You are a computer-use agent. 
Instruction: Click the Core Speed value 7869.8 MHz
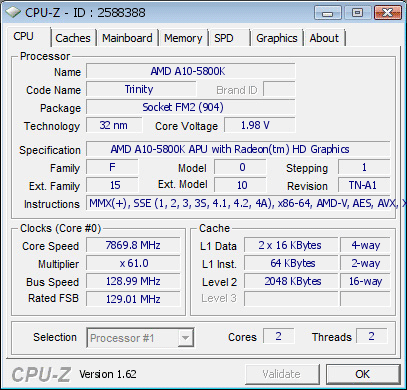click(x=133, y=245)
